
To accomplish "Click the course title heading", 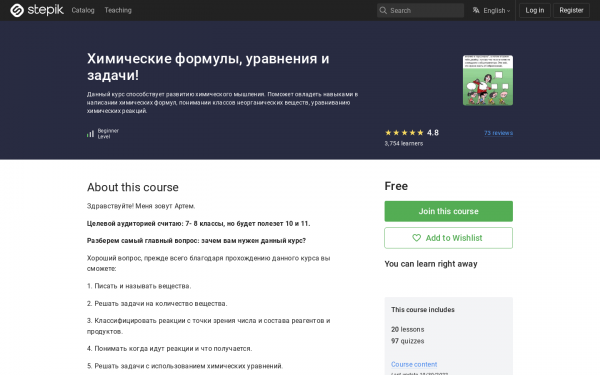I will coord(208,67).
